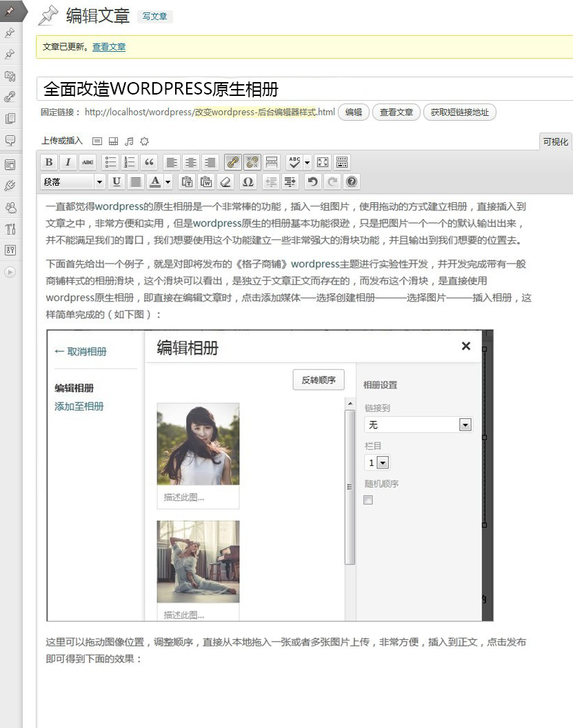Screen dimensions: 573x728
Task: Switch to the 可视化 editor tab
Action: (x=556, y=141)
